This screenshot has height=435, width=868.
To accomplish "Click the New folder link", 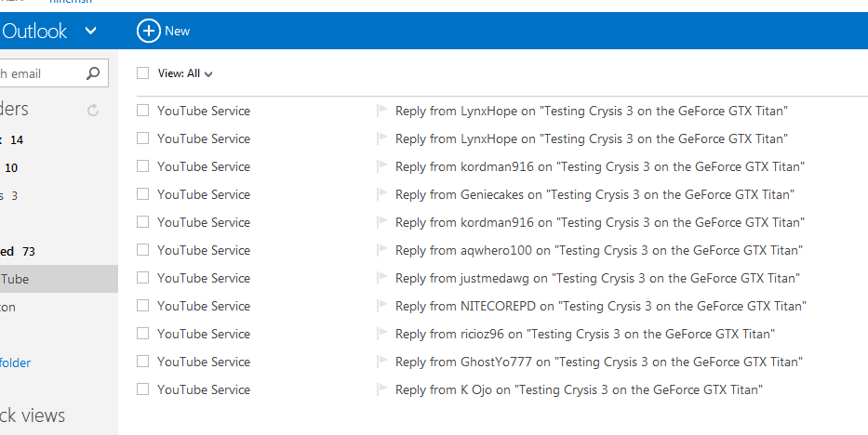I will pyautogui.click(x=15, y=363).
